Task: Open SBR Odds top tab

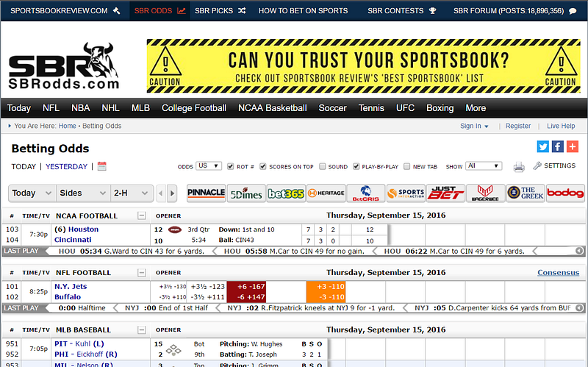Action: click(159, 11)
